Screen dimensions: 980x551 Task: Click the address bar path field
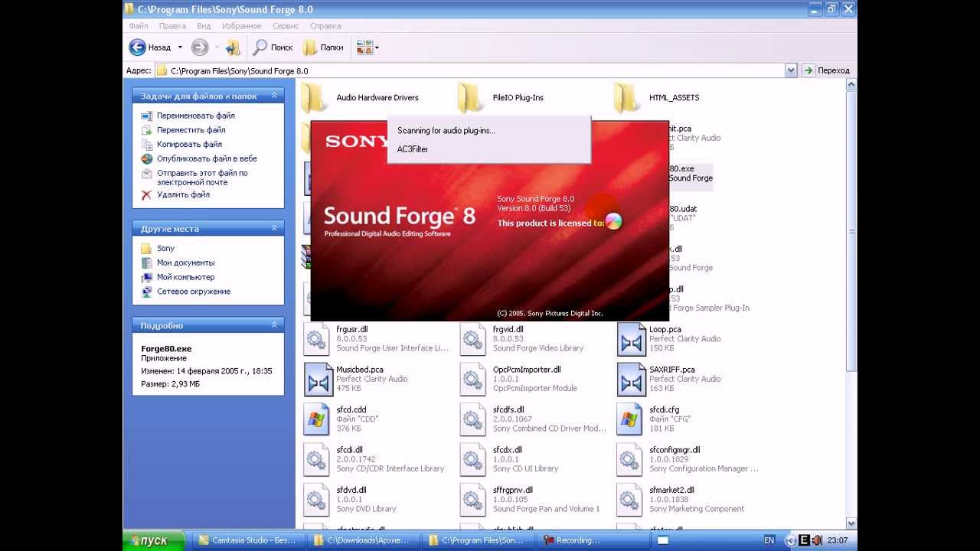click(x=469, y=70)
